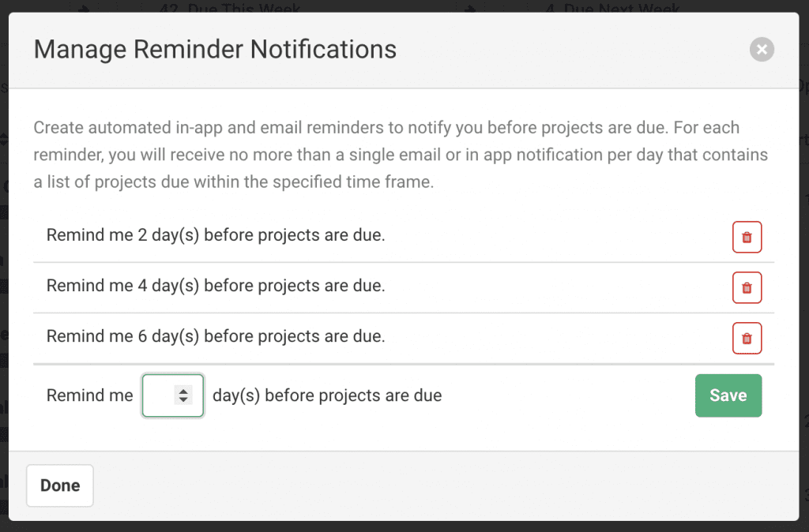Delete the 6 day(s) reminder
Viewport: 809px width, 532px height.
tap(747, 338)
